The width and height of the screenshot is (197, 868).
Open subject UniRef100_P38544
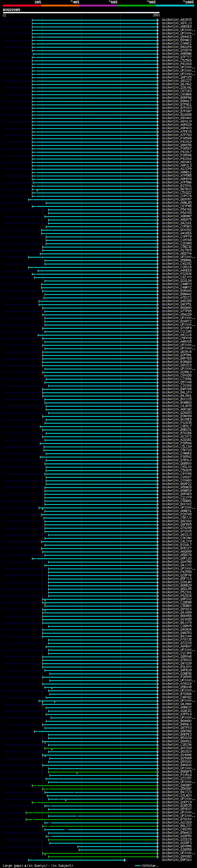176,443
